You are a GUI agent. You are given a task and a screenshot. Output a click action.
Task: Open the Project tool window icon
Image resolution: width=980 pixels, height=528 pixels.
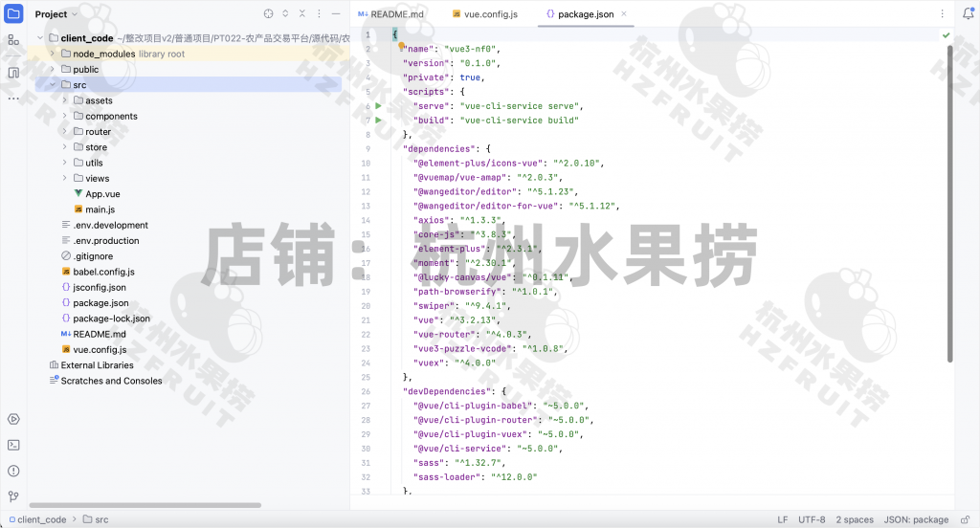[13, 13]
